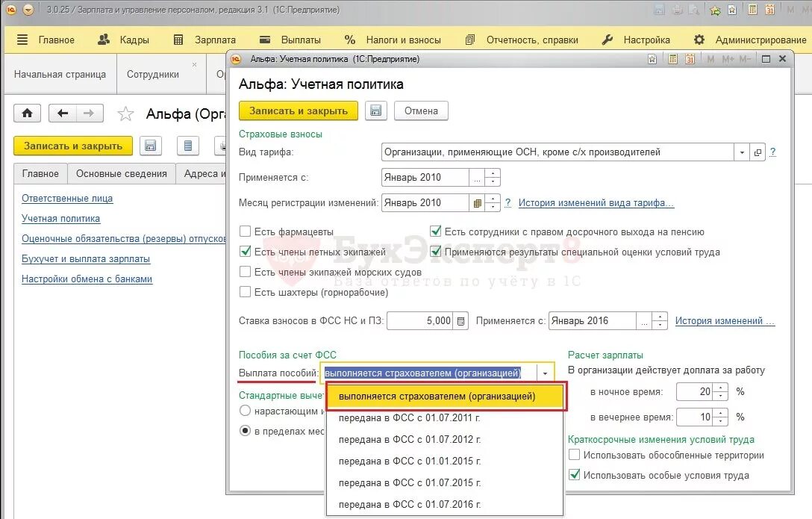
Task: Open the Налоги и взносы section
Action: 393,40
